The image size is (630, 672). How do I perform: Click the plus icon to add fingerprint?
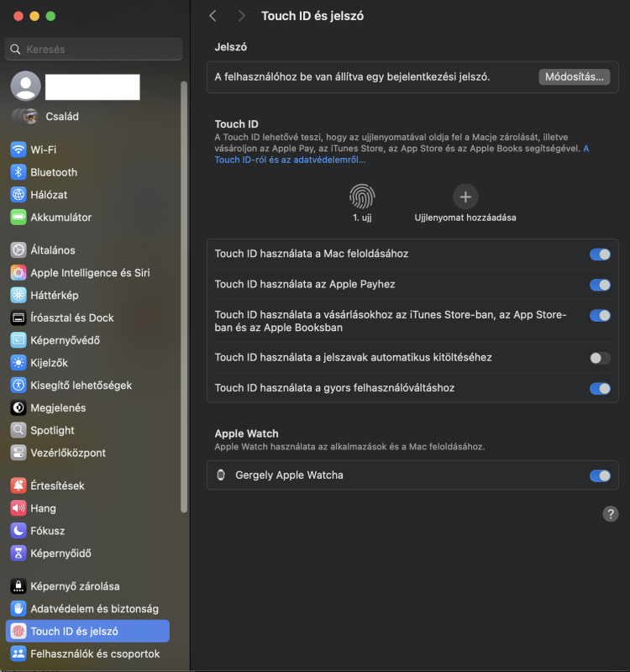pyautogui.click(x=465, y=197)
